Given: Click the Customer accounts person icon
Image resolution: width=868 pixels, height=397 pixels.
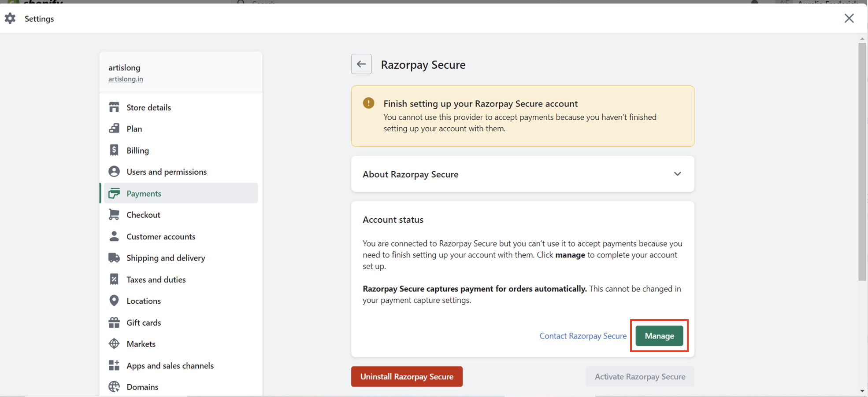Looking at the screenshot, I should click(114, 236).
